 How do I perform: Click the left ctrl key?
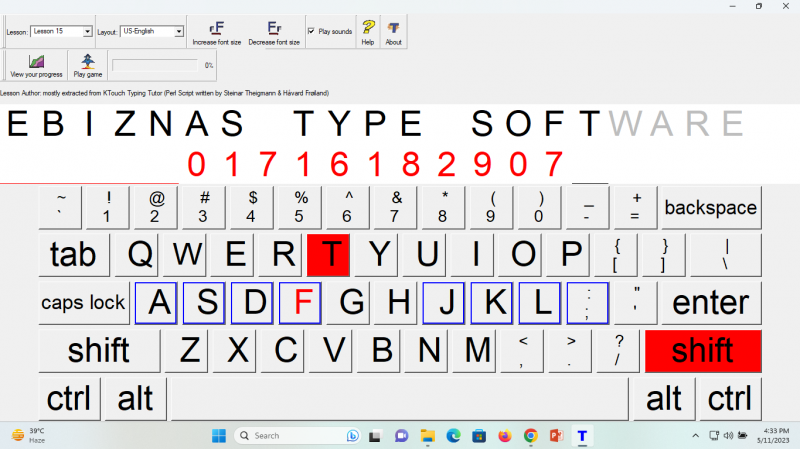(69, 398)
